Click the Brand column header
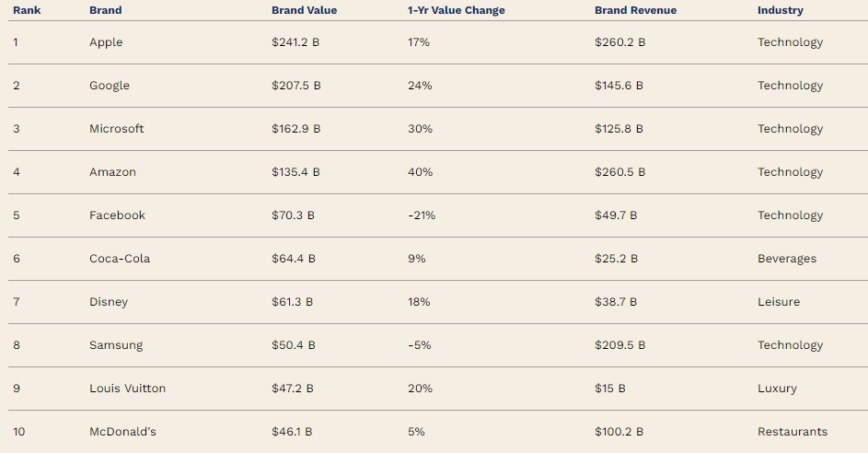Image resolution: width=868 pixels, height=453 pixels. (x=105, y=10)
